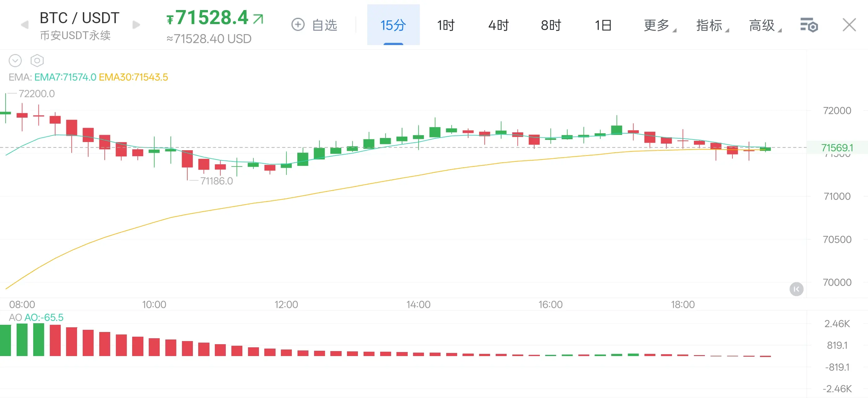Click the left arrow for previous trading pair
Screen dimensions: 868x398
25,25
